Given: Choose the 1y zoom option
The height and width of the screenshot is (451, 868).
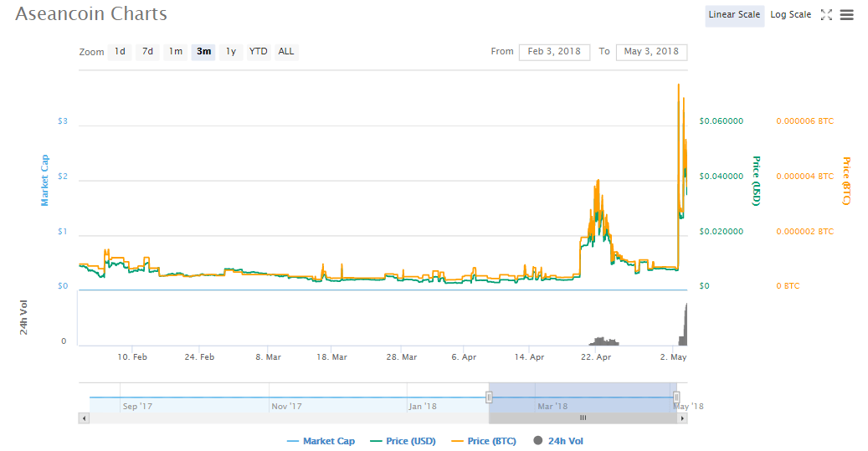Looking at the screenshot, I should [x=231, y=52].
